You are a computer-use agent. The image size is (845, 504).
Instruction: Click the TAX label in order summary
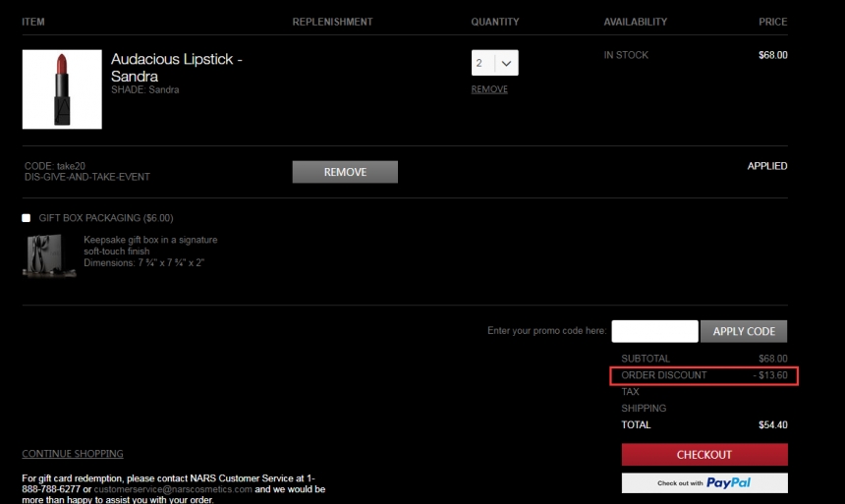tap(630, 392)
